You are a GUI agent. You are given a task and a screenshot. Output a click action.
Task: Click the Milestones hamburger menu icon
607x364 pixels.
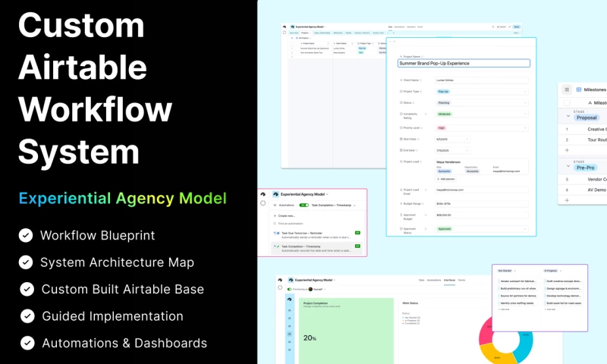(x=567, y=89)
